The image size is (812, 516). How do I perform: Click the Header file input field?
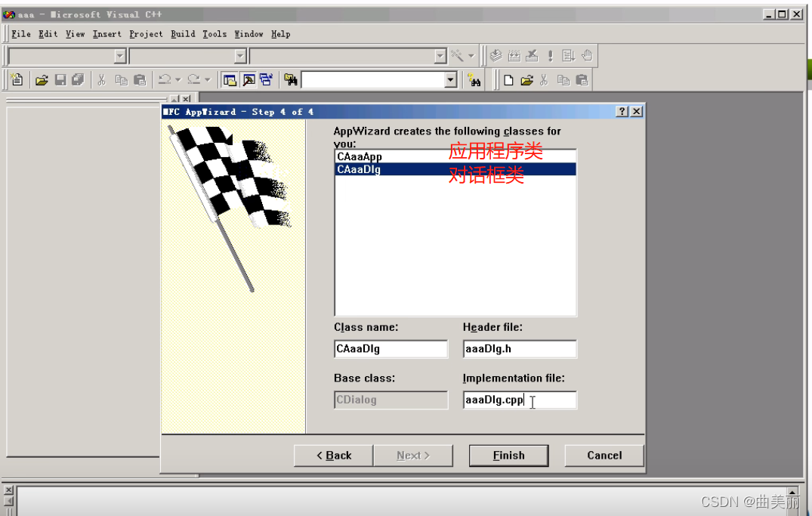tap(520, 349)
